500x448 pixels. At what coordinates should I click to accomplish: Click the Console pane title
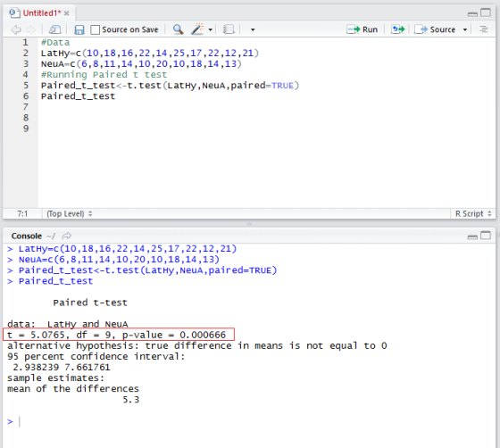click(27, 236)
